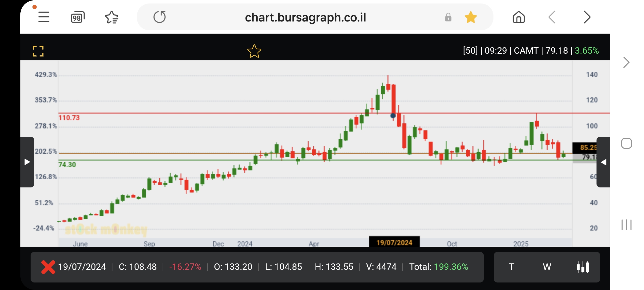Screen dimensions: 644x290
Task: Switch to the W weekly timeframe
Action: pos(547,267)
